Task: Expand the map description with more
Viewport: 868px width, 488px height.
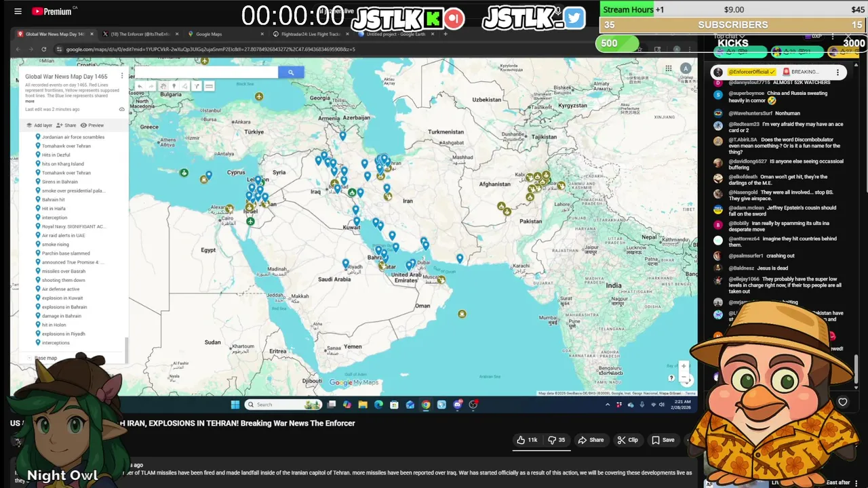Action: coord(30,101)
